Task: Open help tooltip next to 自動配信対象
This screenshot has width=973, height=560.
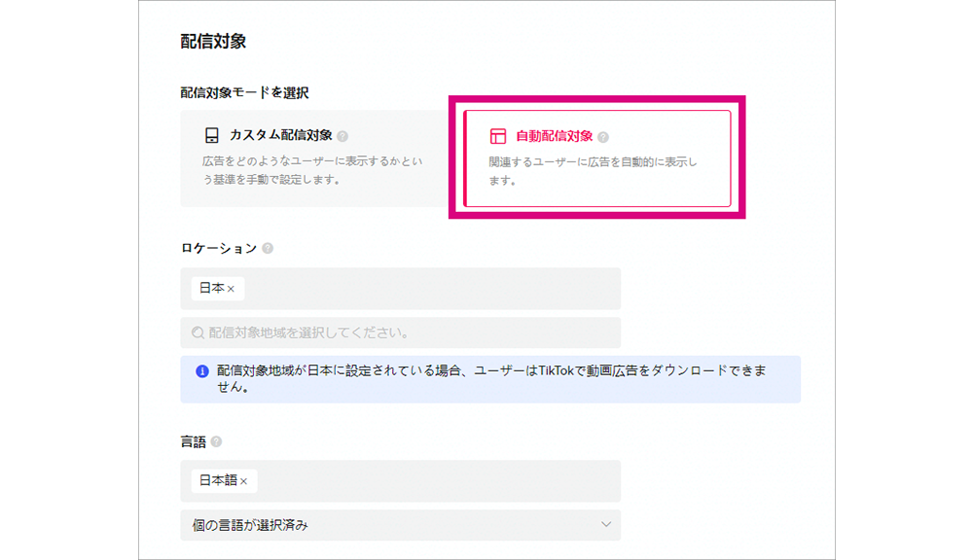Action: coord(603,137)
